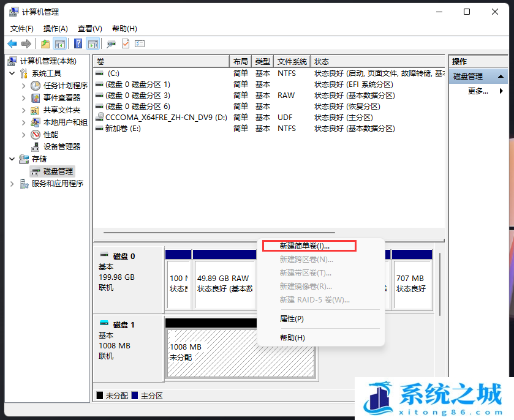Select the 磁盘 0 磁盘分区 3 row
Image resolution: width=514 pixels, height=420 pixels.
pyautogui.click(x=269, y=96)
